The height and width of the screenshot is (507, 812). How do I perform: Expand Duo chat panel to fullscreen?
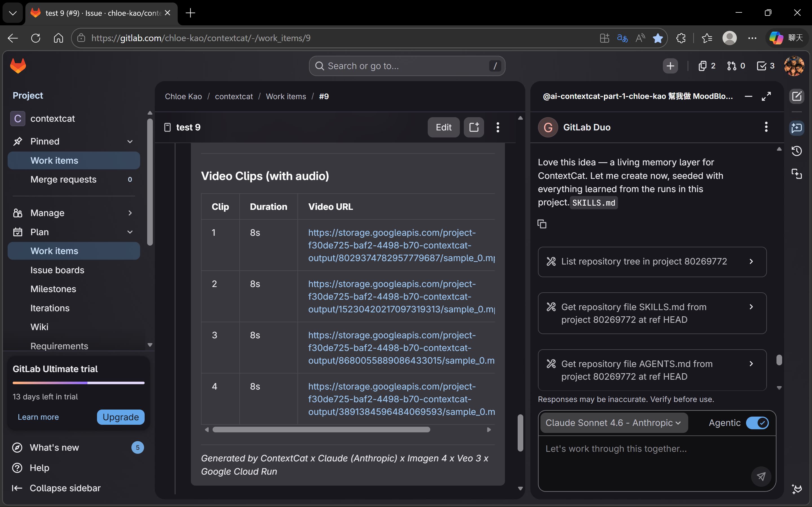point(766,97)
